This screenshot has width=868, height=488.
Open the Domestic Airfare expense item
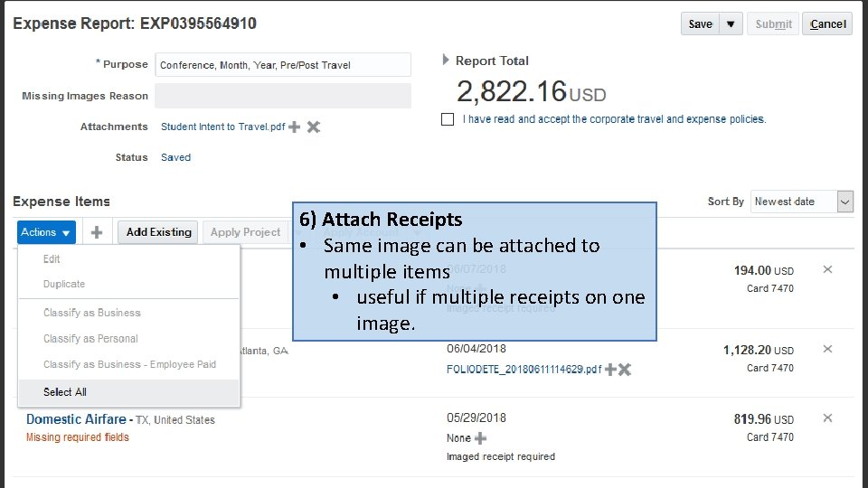click(76, 419)
